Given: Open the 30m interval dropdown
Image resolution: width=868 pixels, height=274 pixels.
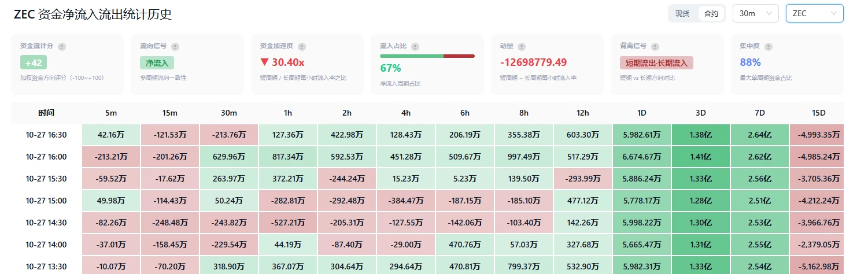Looking at the screenshot, I should tap(756, 13).
